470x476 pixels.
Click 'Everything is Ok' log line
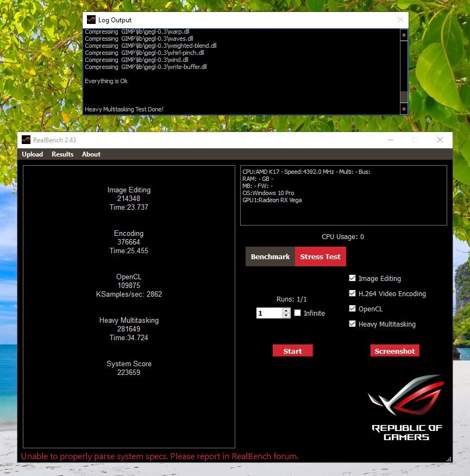pyautogui.click(x=106, y=81)
